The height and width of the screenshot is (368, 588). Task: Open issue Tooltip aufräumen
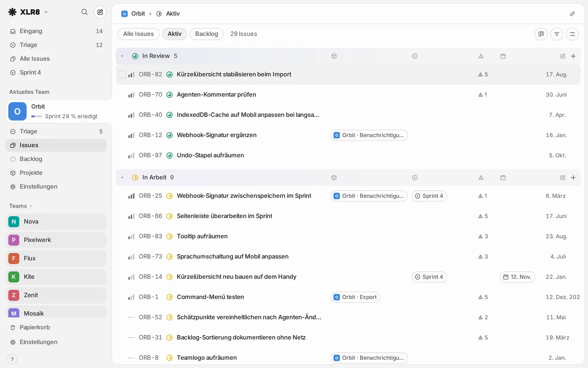point(202,236)
